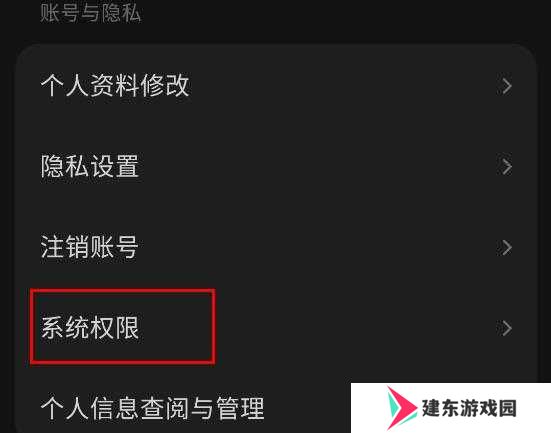The width and height of the screenshot is (551, 433).
Task: Click the chevron arrow beside 隐私设置
Action: (x=506, y=167)
